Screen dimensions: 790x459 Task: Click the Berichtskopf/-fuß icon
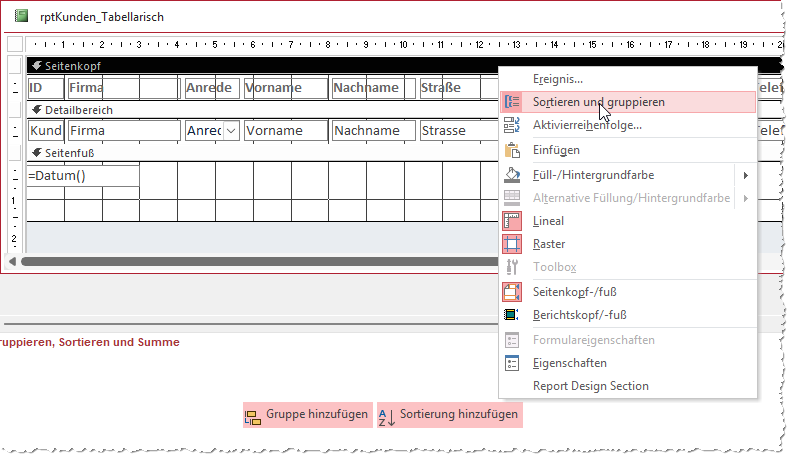coord(512,315)
